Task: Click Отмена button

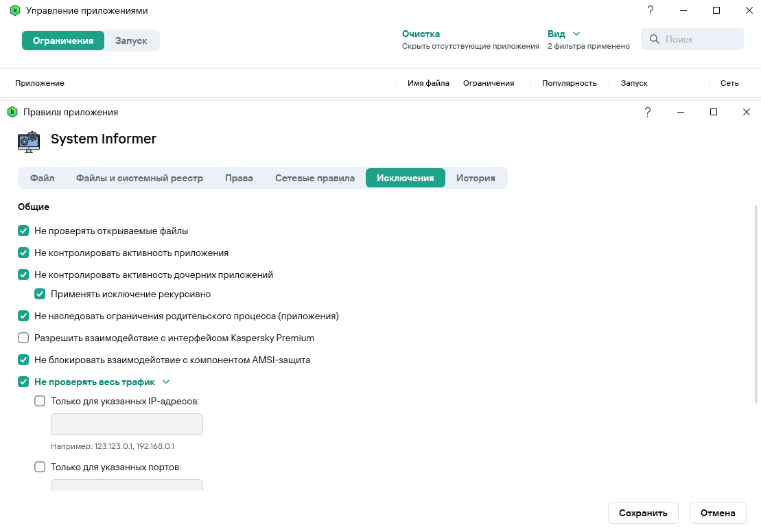Action: 718,513
